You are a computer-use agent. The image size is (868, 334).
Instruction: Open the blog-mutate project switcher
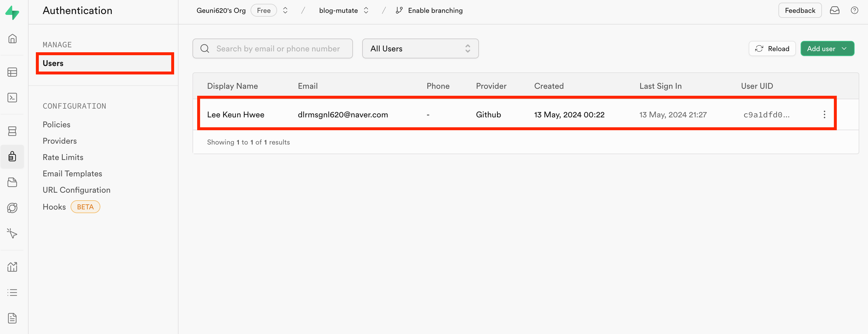pyautogui.click(x=365, y=11)
